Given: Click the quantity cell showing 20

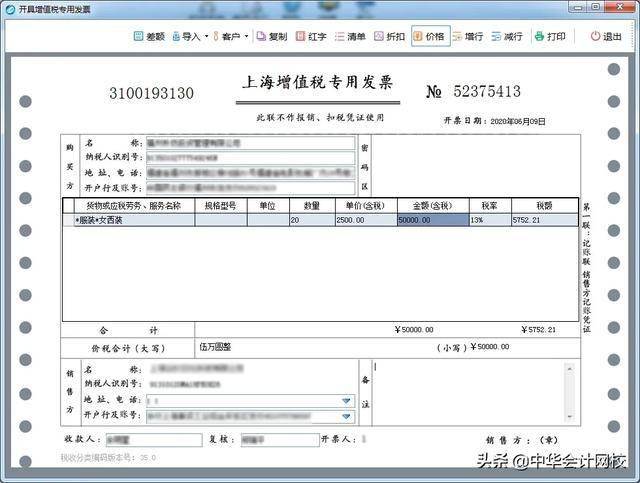Looking at the screenshot, I should point(312,220).
